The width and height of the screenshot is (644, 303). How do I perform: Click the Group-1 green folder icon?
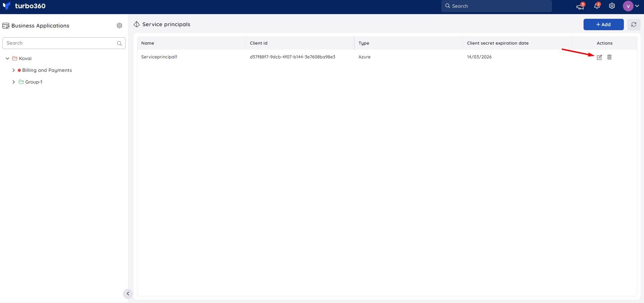pyautogui.click(x=21, y=82)
